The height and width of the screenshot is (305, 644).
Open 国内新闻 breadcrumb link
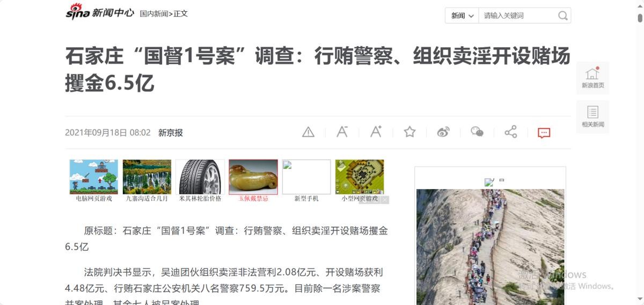coord(153,13)
